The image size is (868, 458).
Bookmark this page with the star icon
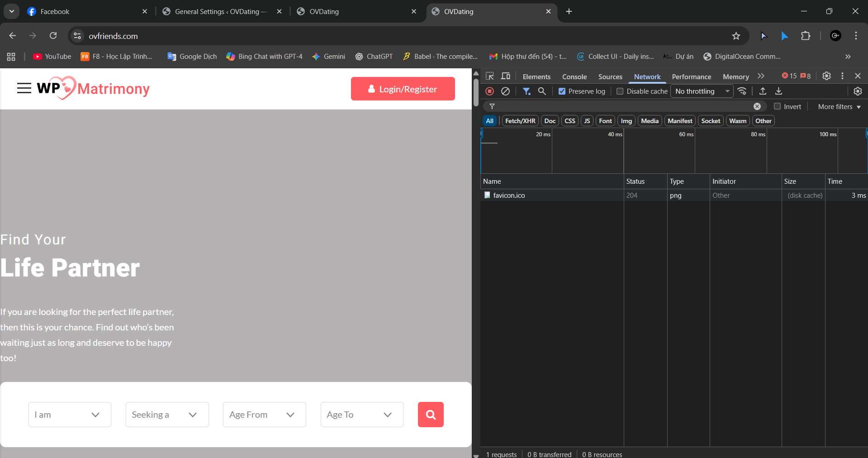[x=736, y=36]
